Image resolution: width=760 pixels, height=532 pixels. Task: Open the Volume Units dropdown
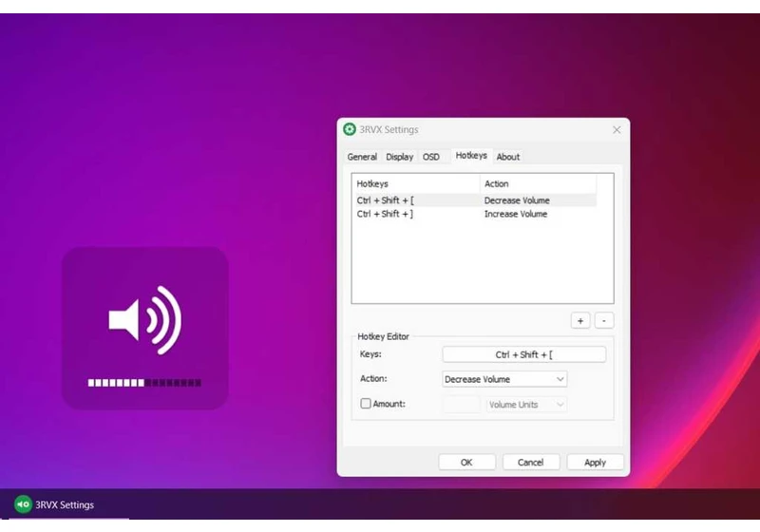point(526,405)
